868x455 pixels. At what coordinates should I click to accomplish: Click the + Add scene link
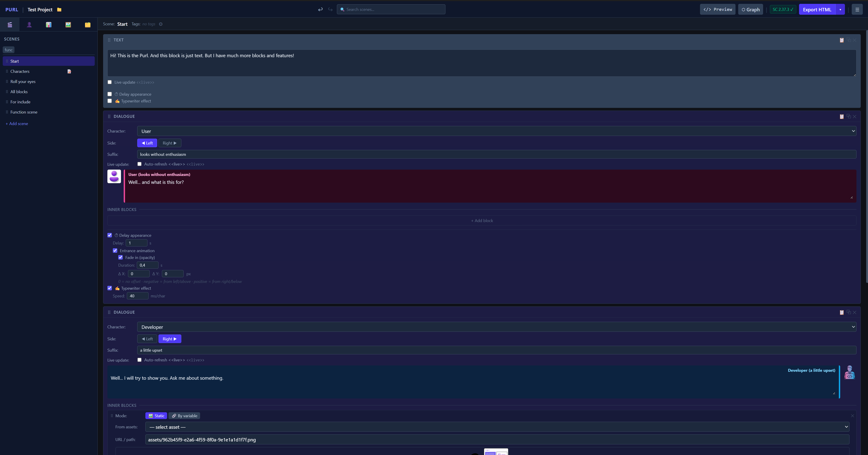(17, 124)
